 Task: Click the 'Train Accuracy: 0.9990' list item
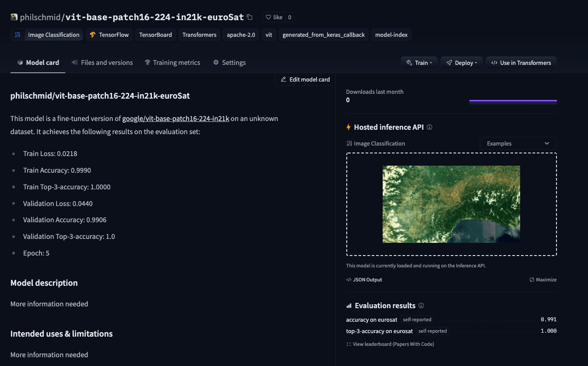click(57, 170)
